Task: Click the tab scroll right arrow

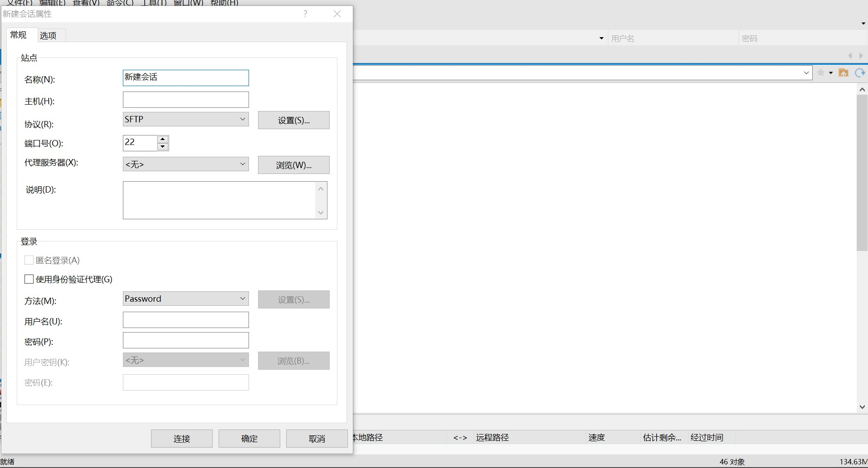Action: coord(861,56)
